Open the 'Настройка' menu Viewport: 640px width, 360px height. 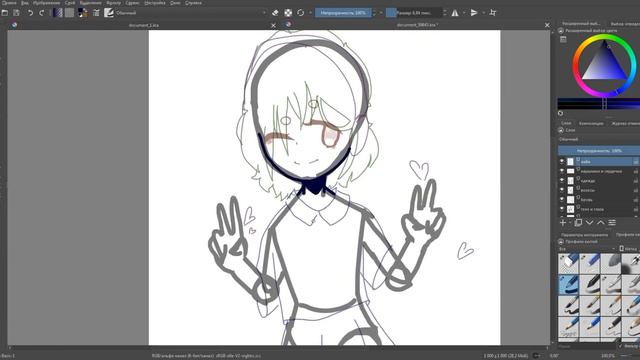point(155,3)
